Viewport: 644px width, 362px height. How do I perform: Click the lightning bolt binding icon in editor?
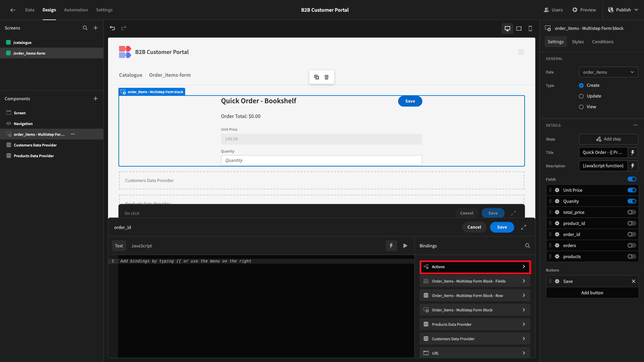click(391, 245)
